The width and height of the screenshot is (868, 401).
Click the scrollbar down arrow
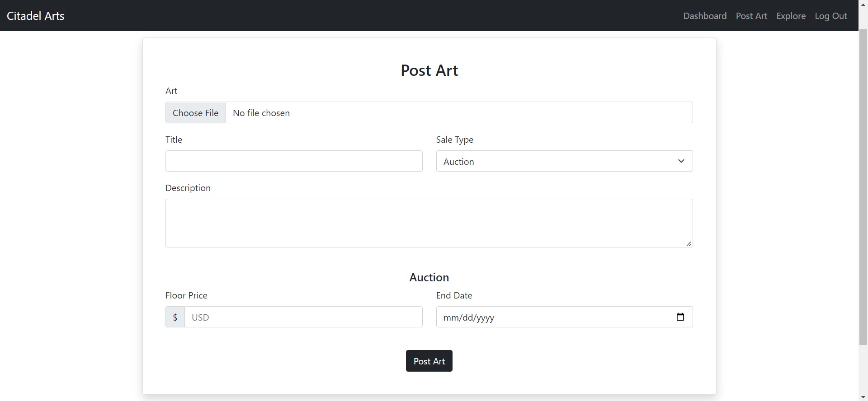863,397
